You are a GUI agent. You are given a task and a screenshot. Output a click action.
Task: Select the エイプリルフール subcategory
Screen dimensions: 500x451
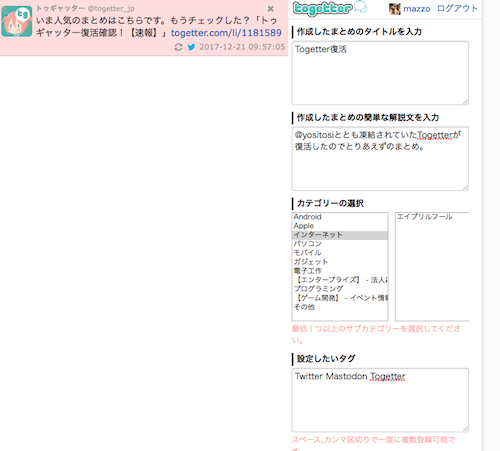tap(432, 217)
